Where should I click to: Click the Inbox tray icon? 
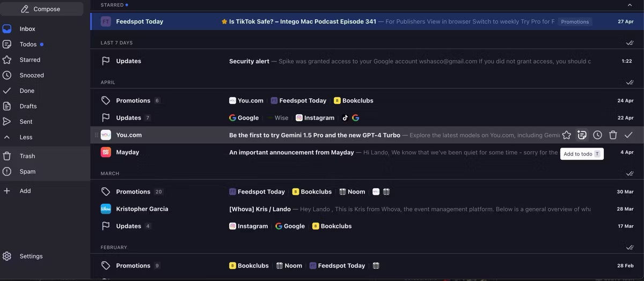coord(7,29)
